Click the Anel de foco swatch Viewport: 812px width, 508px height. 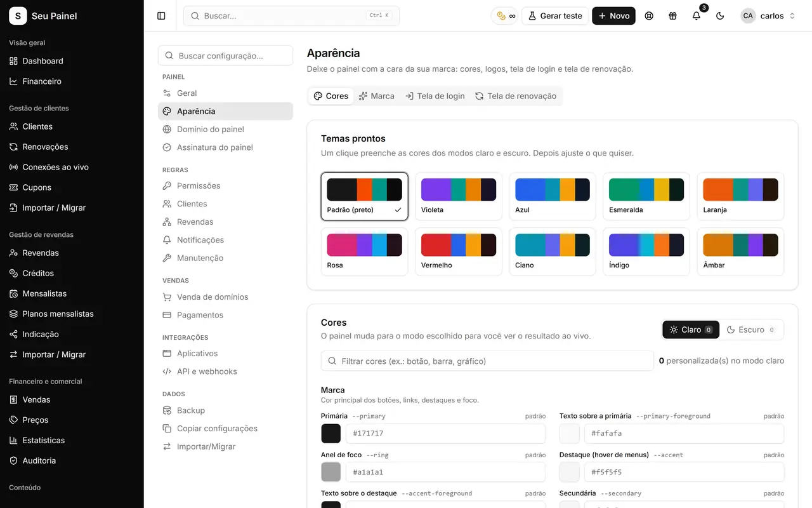click(331, 472)
